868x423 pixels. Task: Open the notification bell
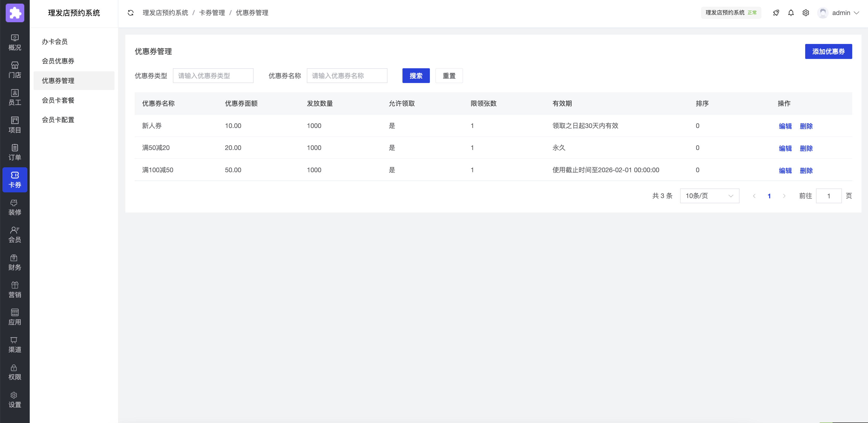(x=791, y=13)
